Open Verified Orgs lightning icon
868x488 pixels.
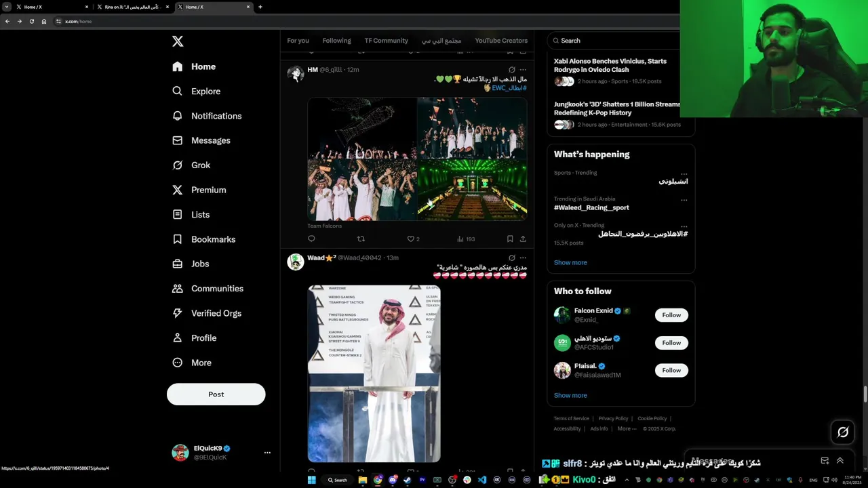(x=178, y=313)
